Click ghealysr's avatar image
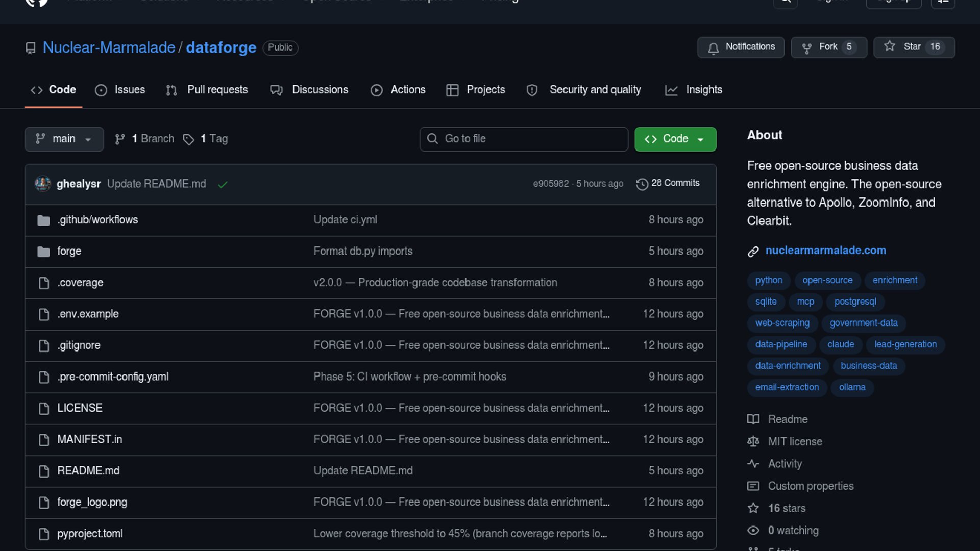This screenshot has height=551, width=980. (43, 184)
